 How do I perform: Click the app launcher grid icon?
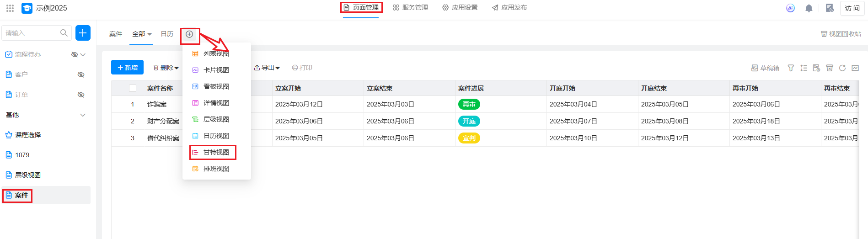coord(10,8)
